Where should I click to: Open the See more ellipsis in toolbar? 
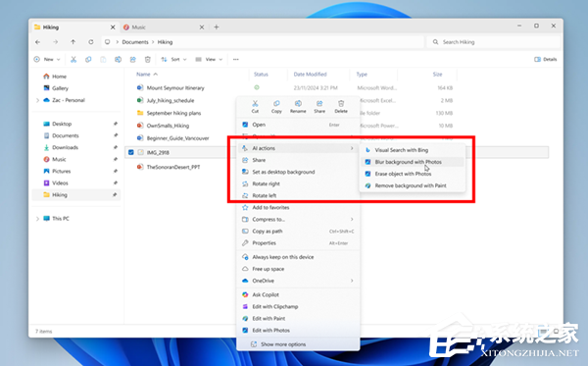tap(236, 59)
